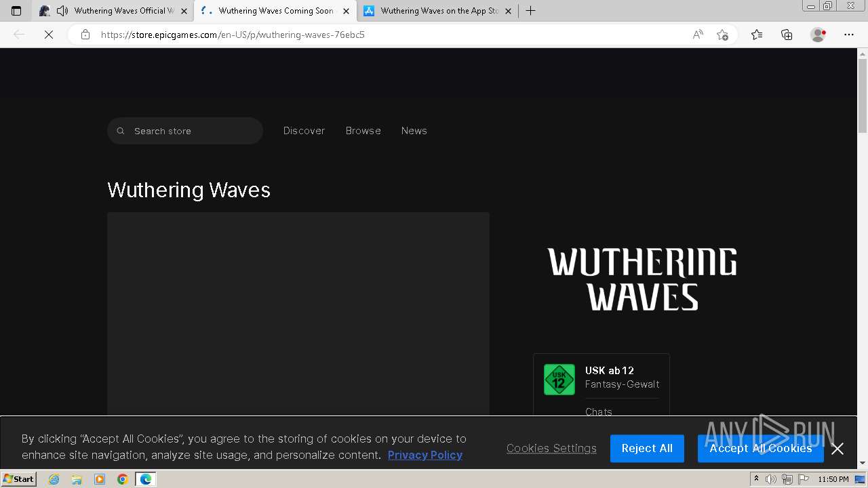This screenshot has width=868, height=488.
Task: Click the Wuthering Waves title heading
Action: pyautogui.click(x=189, y=190)
